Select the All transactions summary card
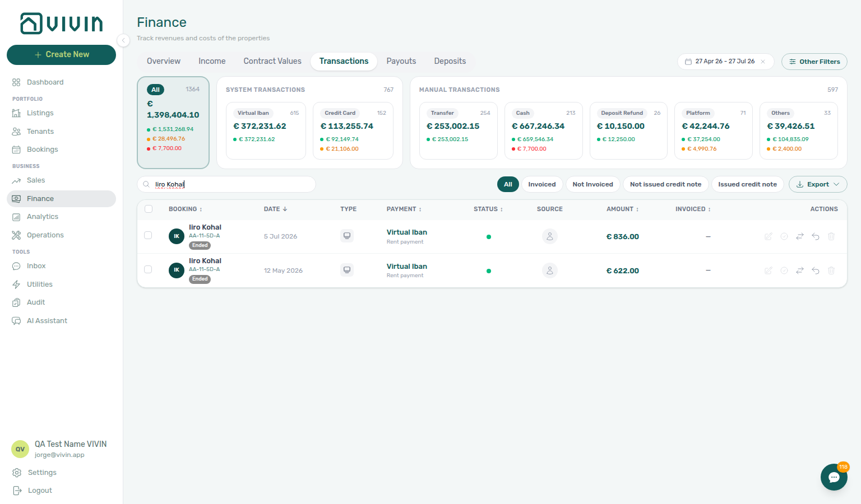The image size is (861, 504). click(x=173, y=123)
